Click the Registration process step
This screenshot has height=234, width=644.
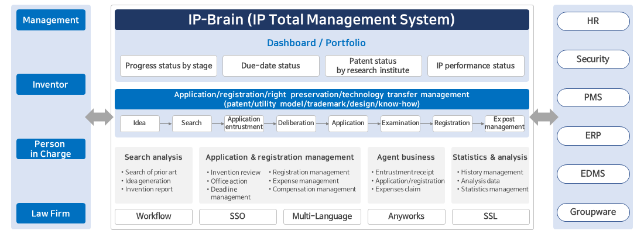click(452, 123)
